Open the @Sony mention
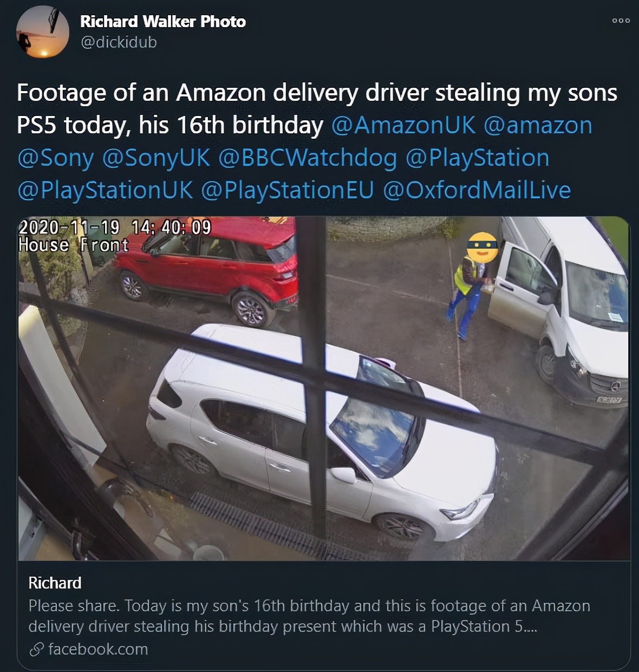The image size is (639, 672). click(55, 158)
